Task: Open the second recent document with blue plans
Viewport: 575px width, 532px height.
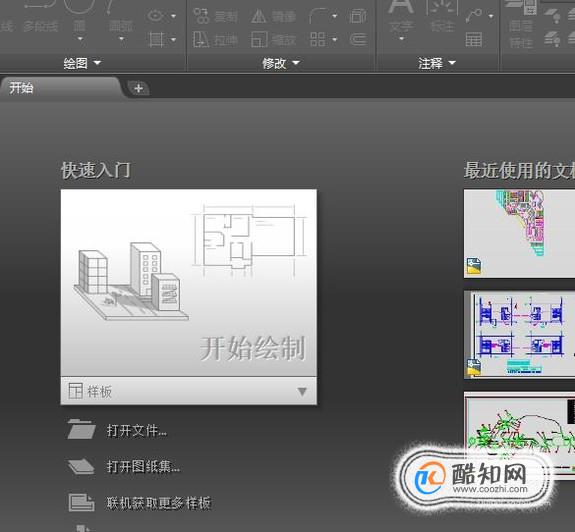Action: 519,335
